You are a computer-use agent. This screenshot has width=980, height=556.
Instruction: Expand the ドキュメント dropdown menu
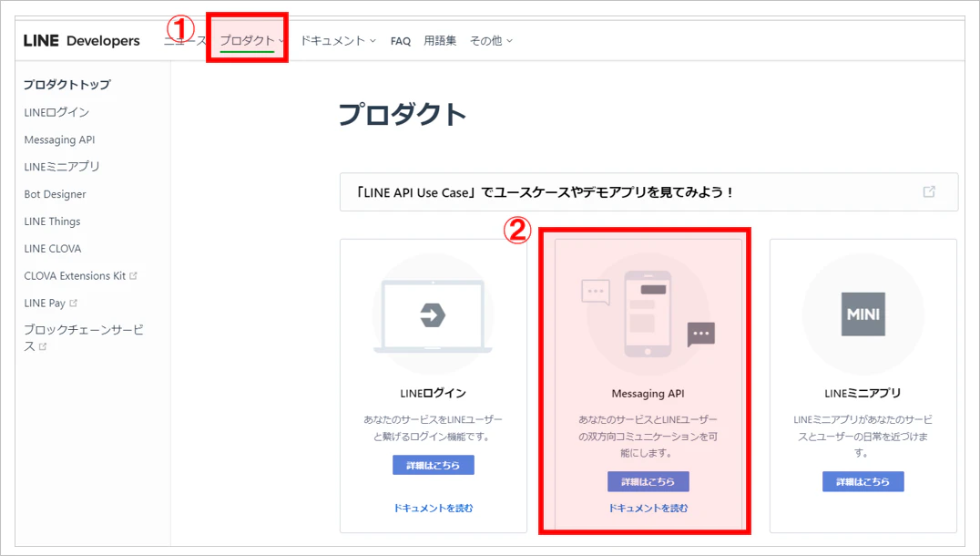tap(338, 41)
